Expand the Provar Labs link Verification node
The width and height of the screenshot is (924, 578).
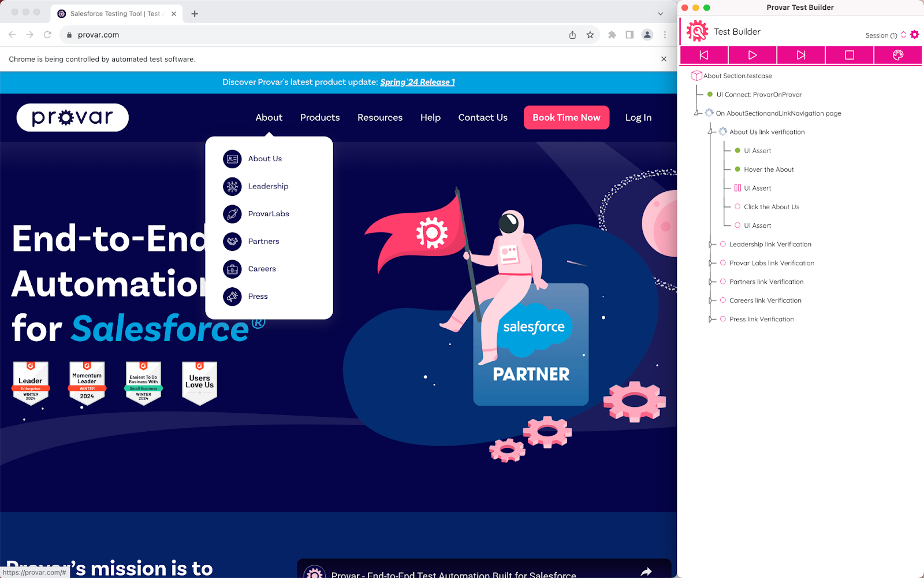[711, 263]
